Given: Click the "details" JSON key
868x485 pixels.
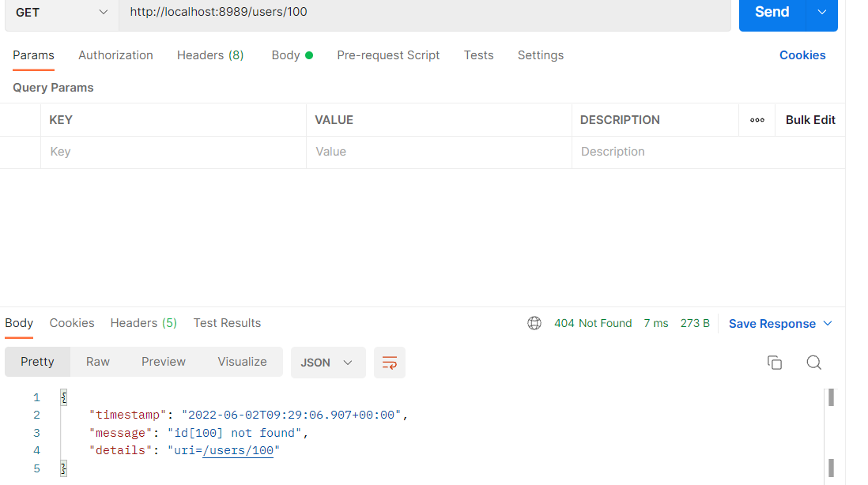Looking at the screenshot, I should click(x=121, y=451).
